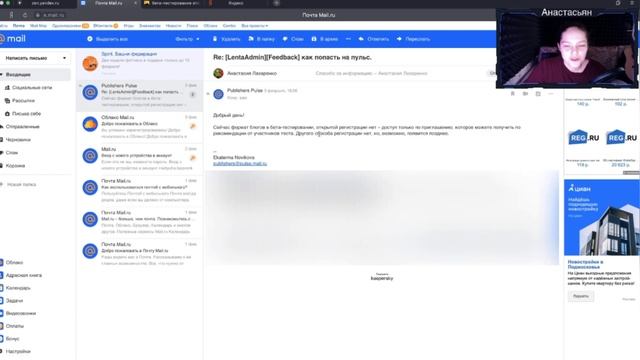Click the В папку move-to-folder icon
The height and width of the screenshot is (360, 640).
[251, 39]
